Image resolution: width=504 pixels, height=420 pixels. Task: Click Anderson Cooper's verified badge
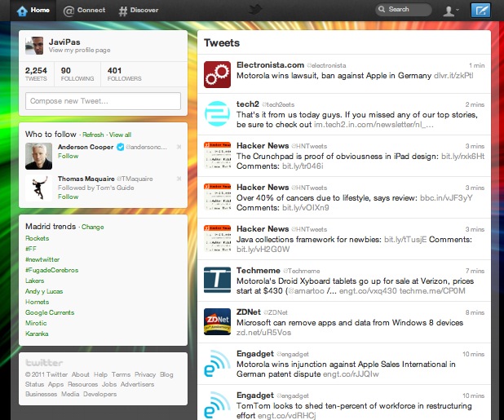point(120,147)
